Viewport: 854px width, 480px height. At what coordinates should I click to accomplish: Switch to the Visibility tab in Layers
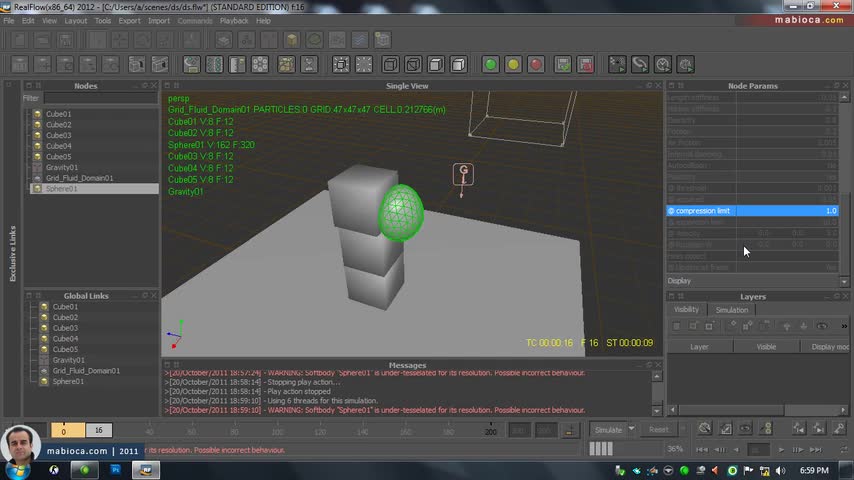click(x=686, y=309)
